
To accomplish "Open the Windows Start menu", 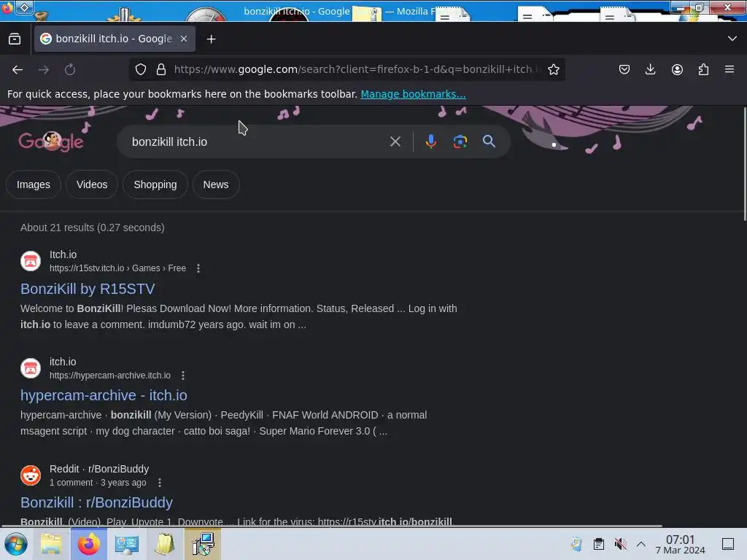I will (x=15, y=544).
